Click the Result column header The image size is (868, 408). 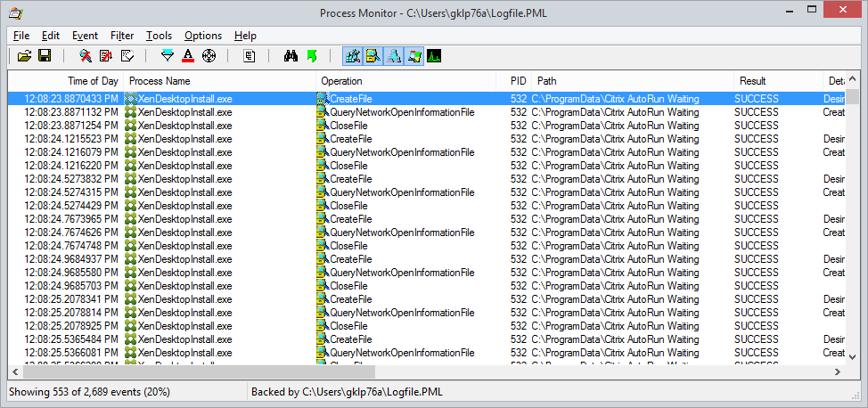tap(778, 81)
